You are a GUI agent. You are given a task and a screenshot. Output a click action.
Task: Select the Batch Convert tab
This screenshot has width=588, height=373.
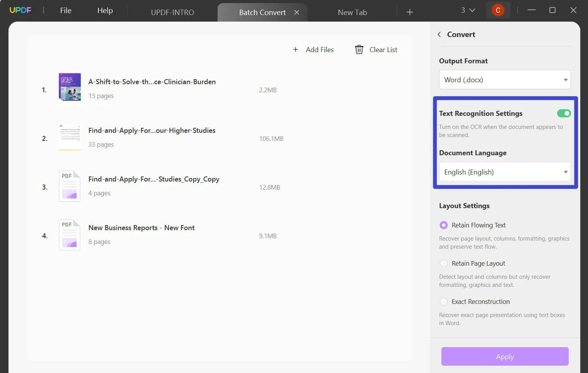click(262, 12)
